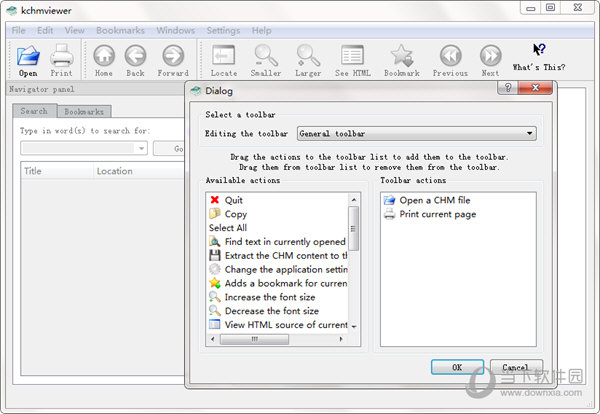The height and width of the screenshot is (414, 600).
Task: Click the search words input field
Action: click(x=78, y=148)
